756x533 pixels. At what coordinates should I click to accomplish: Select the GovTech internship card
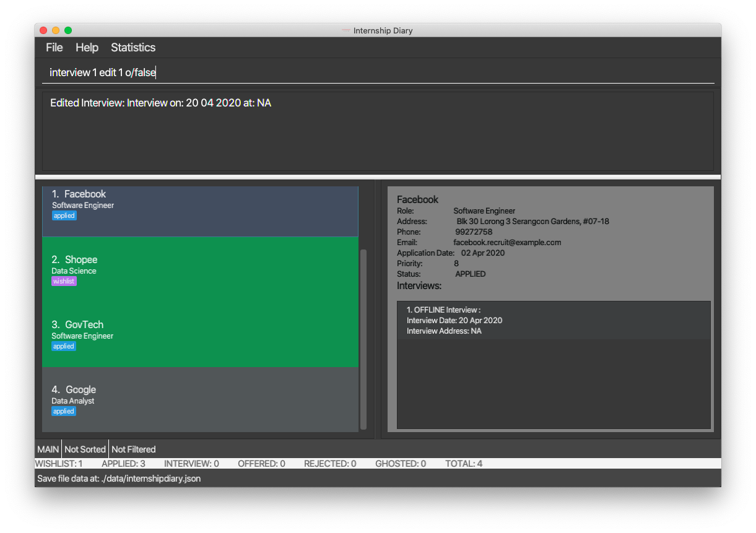(200, 335)
